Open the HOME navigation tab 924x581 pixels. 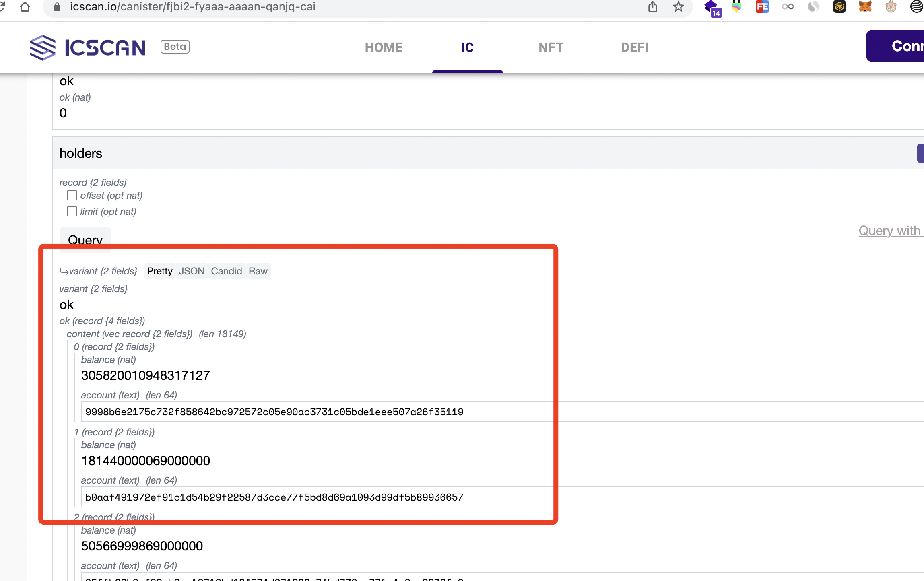[384, 47]
